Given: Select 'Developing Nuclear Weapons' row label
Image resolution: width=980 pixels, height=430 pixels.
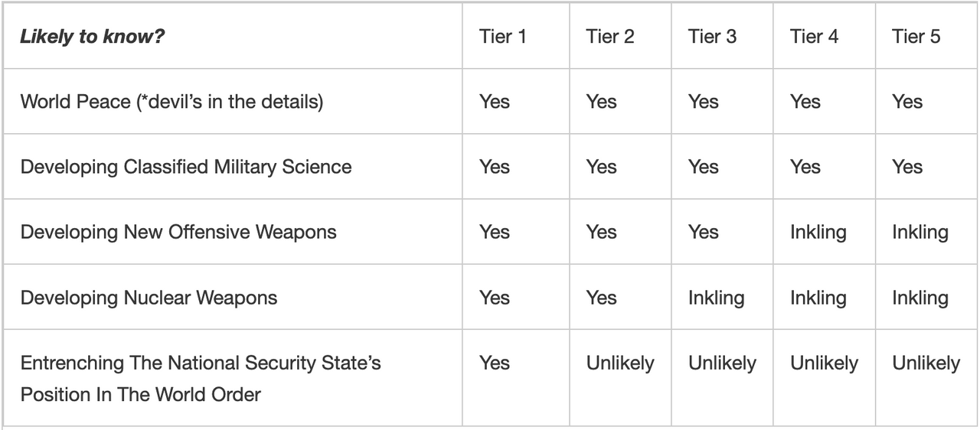Looking at the screenshot, I should [x=149, y=297].
